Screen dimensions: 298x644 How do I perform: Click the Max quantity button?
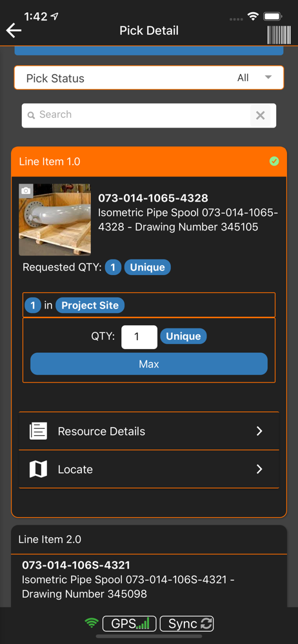(149, 364)
